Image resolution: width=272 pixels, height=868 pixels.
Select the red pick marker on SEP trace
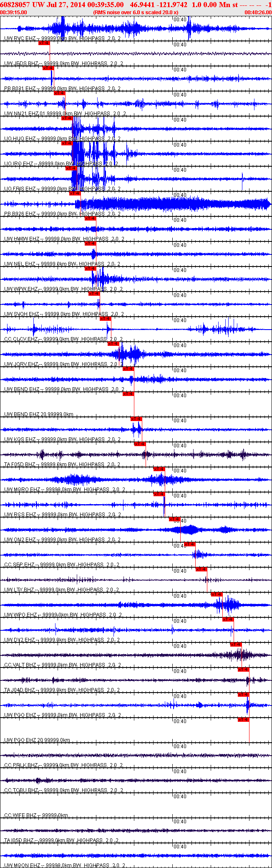(x=190, y=544)
